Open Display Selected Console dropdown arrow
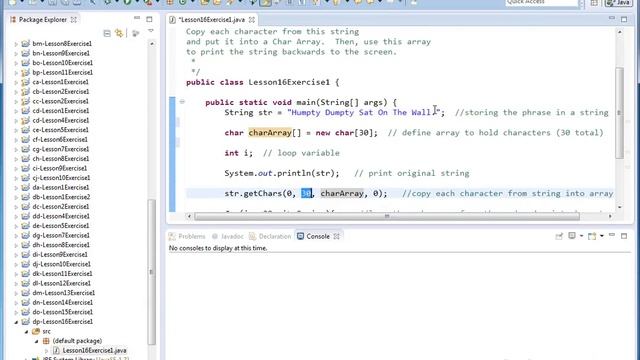 581,236
